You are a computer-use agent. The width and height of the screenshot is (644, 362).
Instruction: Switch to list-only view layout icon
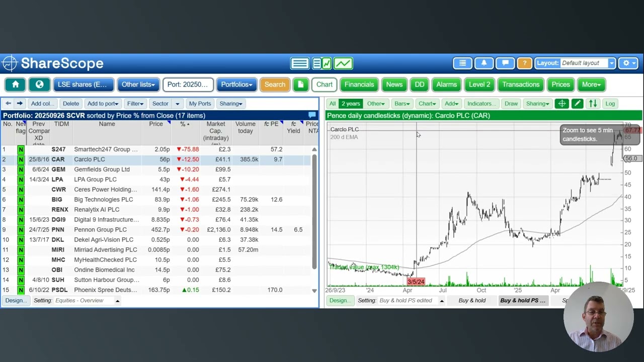[x=300, y=63]
